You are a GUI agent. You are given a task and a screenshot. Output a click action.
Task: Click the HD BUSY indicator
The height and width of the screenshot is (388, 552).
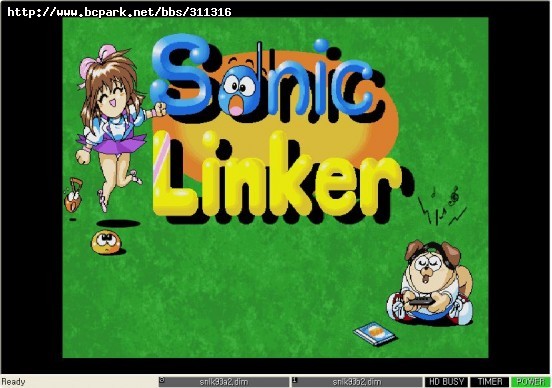click(x=446, y=382)
